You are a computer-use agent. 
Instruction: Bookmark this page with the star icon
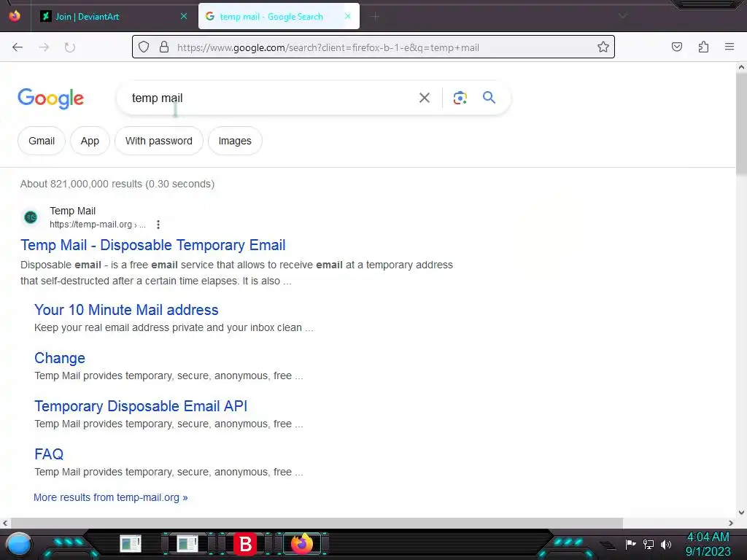pyautogui.click(x=603, y=47)
